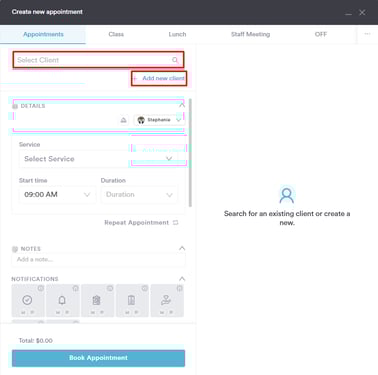Switch to the Class tab
The image size is (378, 375).
pyautogui.click(x=116, y=34)
